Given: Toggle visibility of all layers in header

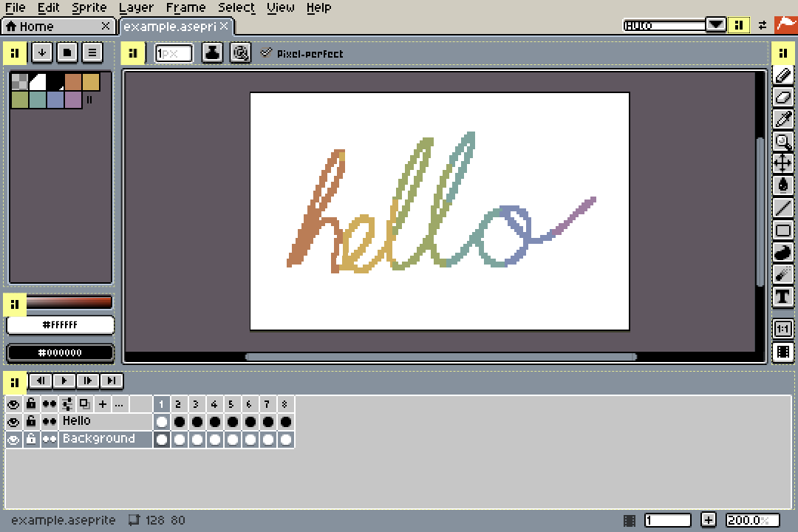Looking at the screenshot, I should (x=14, y=404).
